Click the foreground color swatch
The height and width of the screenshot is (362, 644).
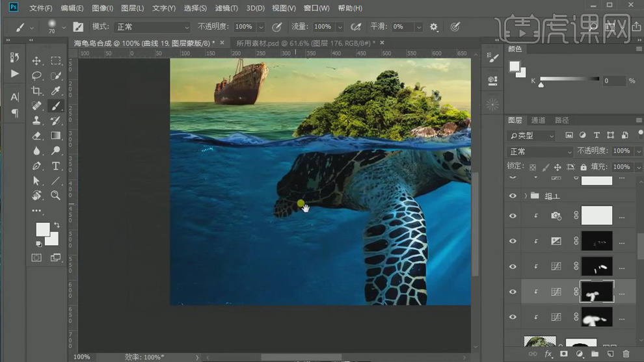(x=42, y=229)
